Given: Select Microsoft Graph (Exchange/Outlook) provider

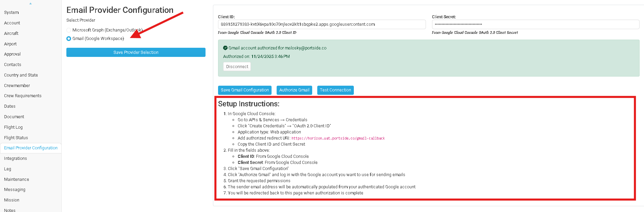Looking at the screenshot, I should point(69,30).
